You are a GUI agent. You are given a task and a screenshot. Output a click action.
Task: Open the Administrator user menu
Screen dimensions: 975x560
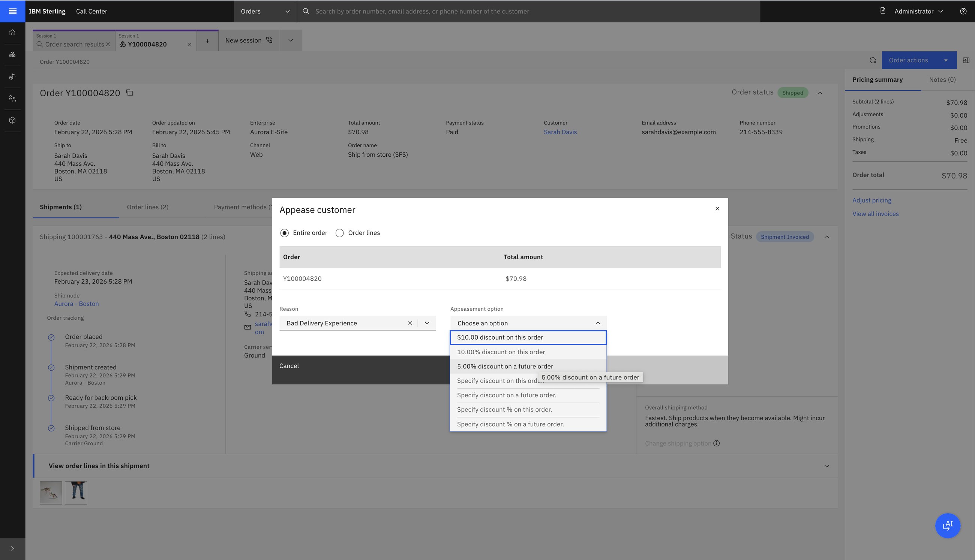(x=918, y=11)
